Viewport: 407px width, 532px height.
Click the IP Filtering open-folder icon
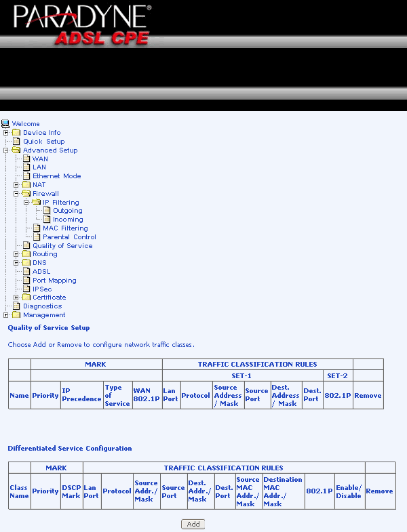[x=36, y=202]
